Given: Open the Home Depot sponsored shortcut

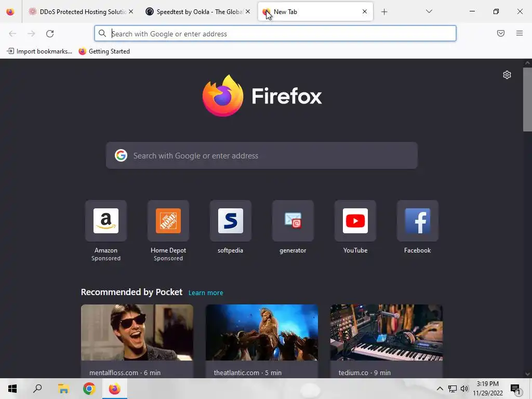Looking at the screenshot, I should click(x=168, y=221).
